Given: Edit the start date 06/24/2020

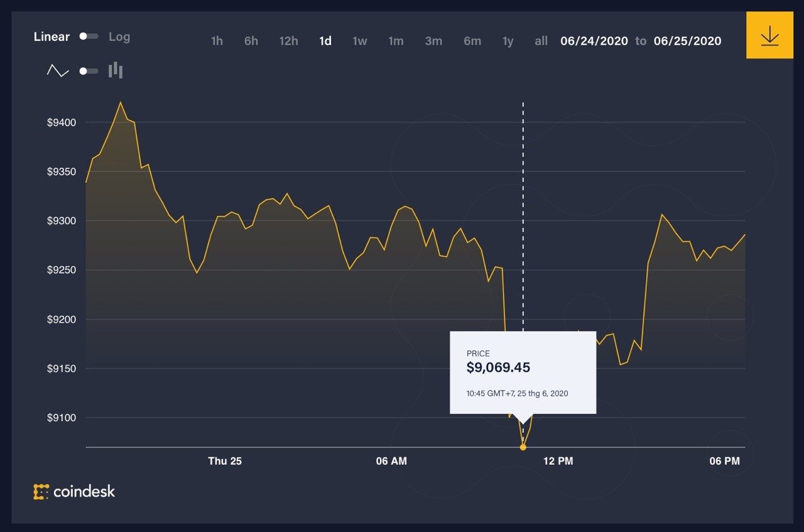Looking at the screenshot, I should pyautogui.click(x=594, y=41).
